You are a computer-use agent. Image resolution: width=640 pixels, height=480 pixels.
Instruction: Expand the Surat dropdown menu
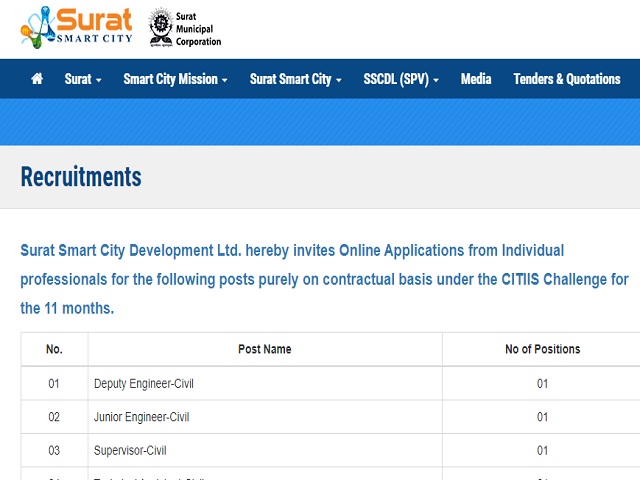[x=83, y=79]
